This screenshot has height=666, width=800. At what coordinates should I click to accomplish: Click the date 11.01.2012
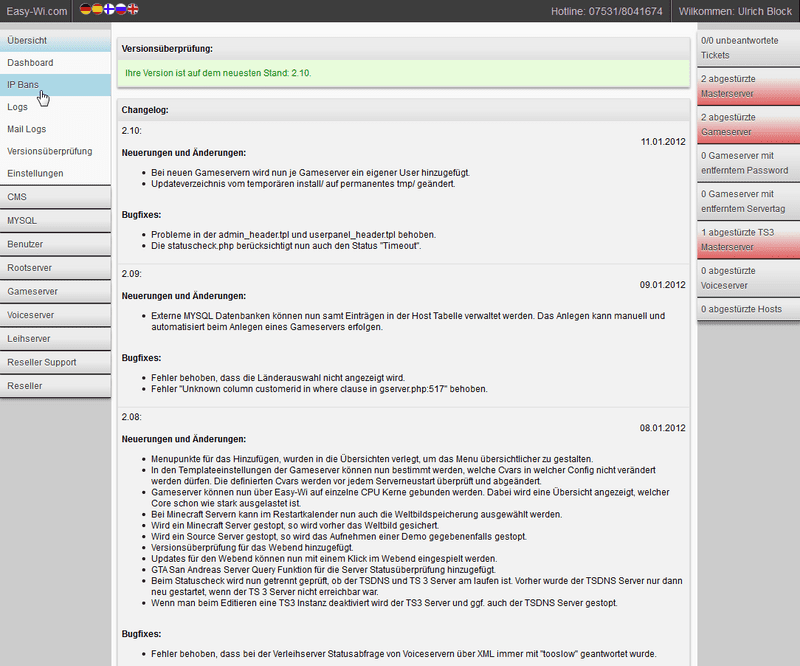point(663,142)
